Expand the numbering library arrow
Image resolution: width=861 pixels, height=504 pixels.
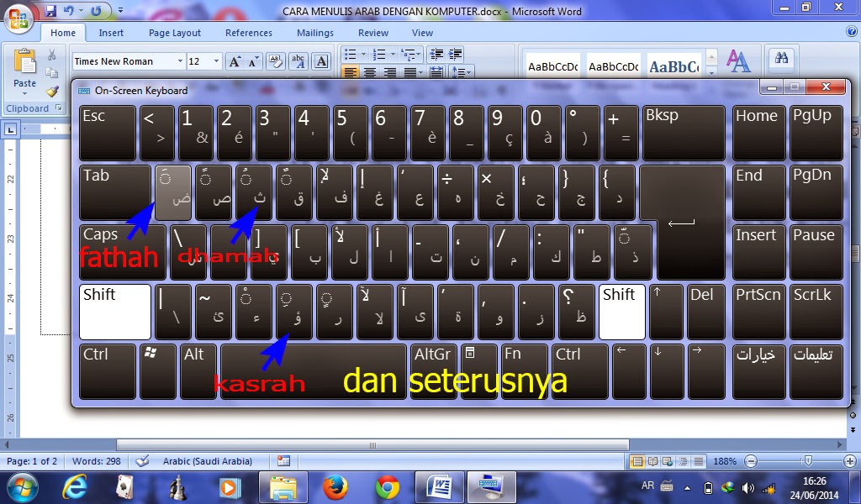click(x=393, y=55)
